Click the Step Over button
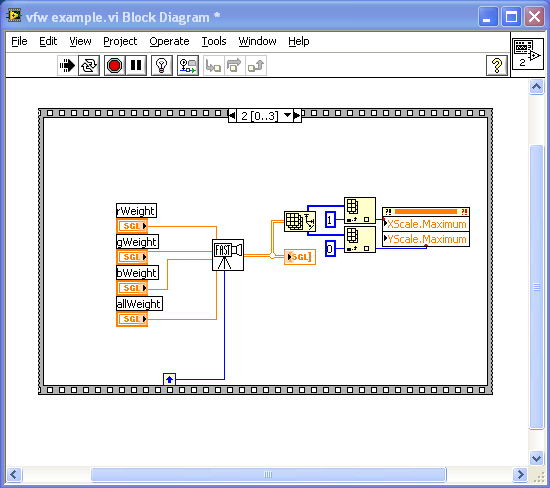This screenshot has width=550, height=488. pyautogui.click(x=234, y=66)
